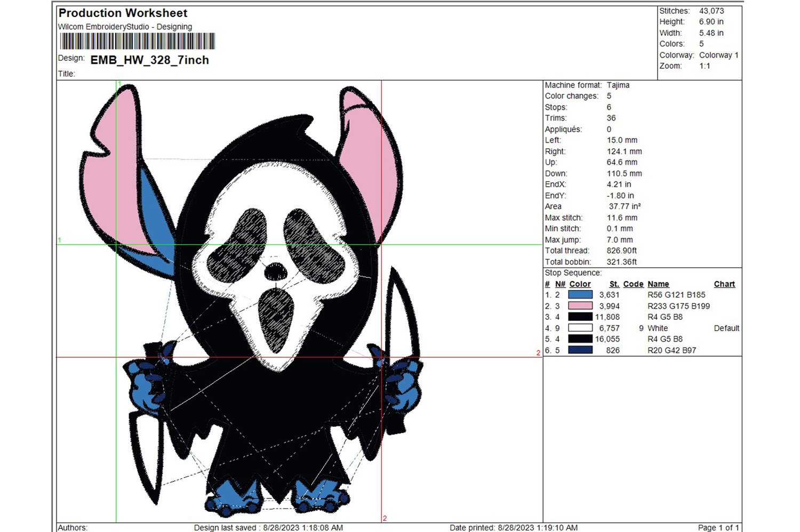This screenshot has height=532, width=800.
Task: Select the 'Page 1 of 1' footer text
Action: (x=718, y=528)
